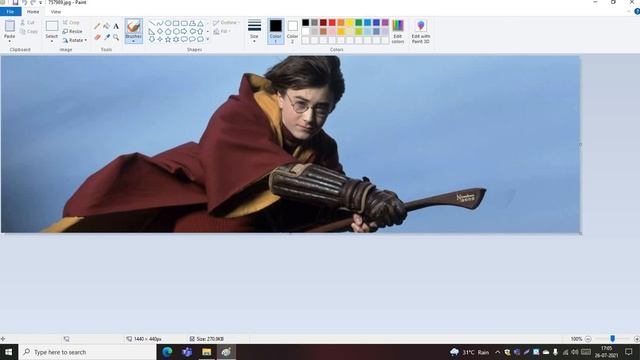Click the Select rectangle icon
The height and width of the screenshot is (360, 640).
(52, 26)
